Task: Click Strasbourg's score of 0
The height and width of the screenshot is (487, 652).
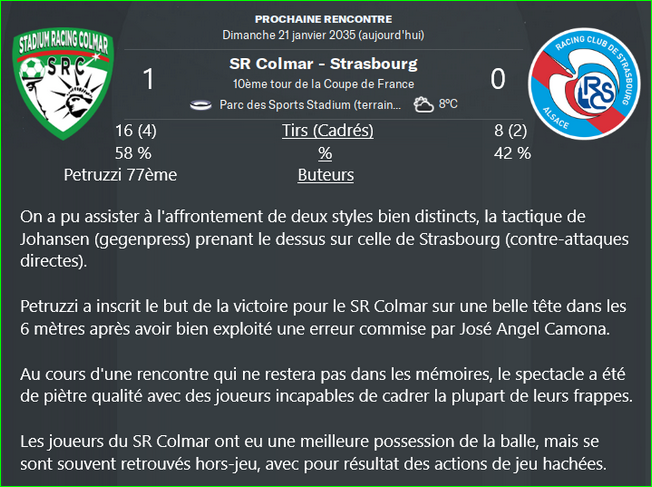Action: point(498,79)
